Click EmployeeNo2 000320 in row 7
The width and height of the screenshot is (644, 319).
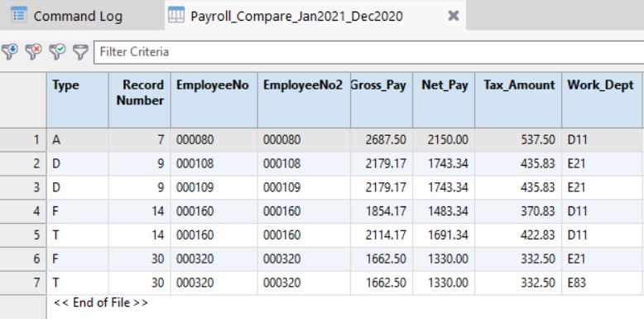point(304,283)
